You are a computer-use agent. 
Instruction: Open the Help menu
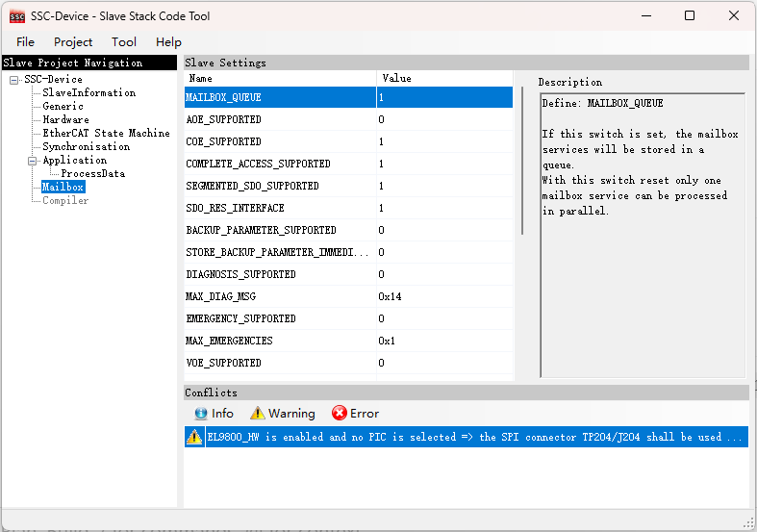click(168, 42)
